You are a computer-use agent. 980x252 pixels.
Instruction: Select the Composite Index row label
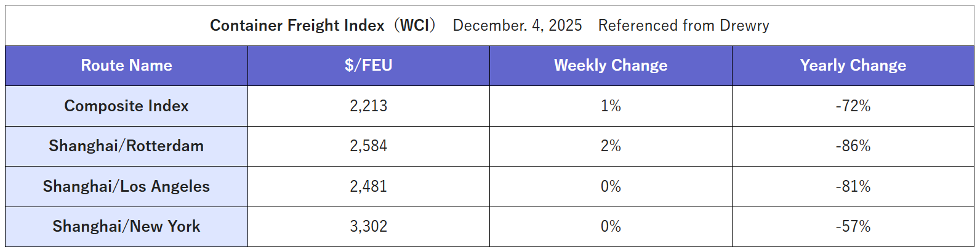click(126, 106)
